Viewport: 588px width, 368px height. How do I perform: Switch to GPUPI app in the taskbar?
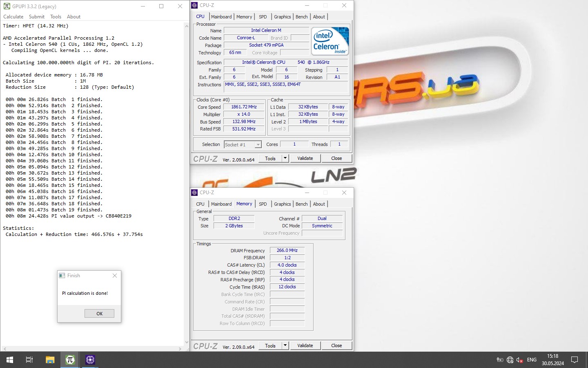[70, 360]
